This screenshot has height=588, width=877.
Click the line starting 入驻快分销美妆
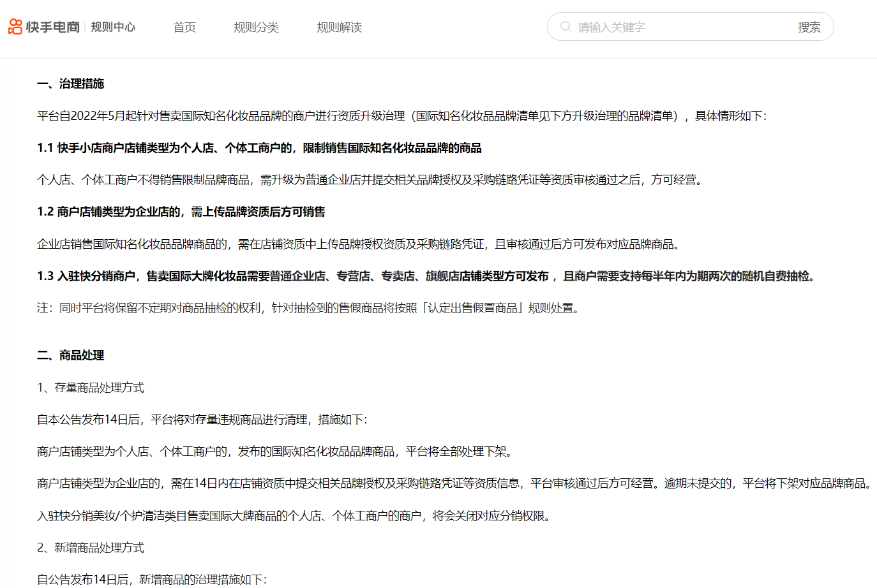click(295, 516)
